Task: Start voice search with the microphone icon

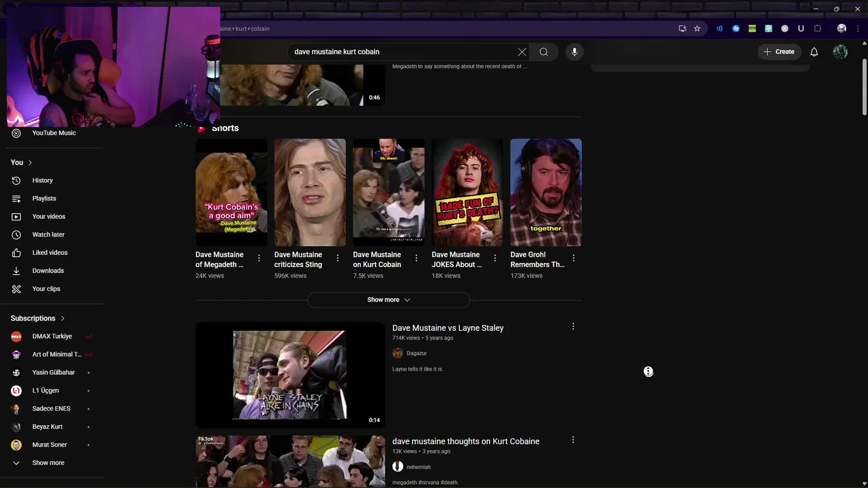Action: 574,52
